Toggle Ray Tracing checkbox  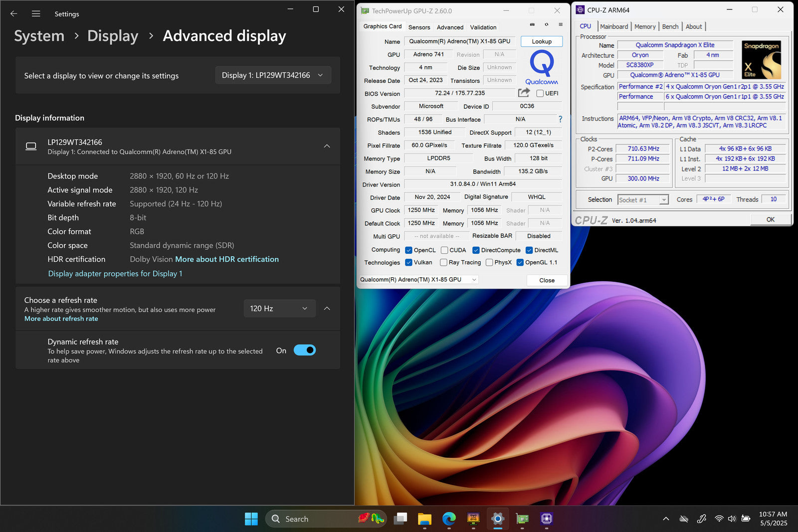coord(443,262)
